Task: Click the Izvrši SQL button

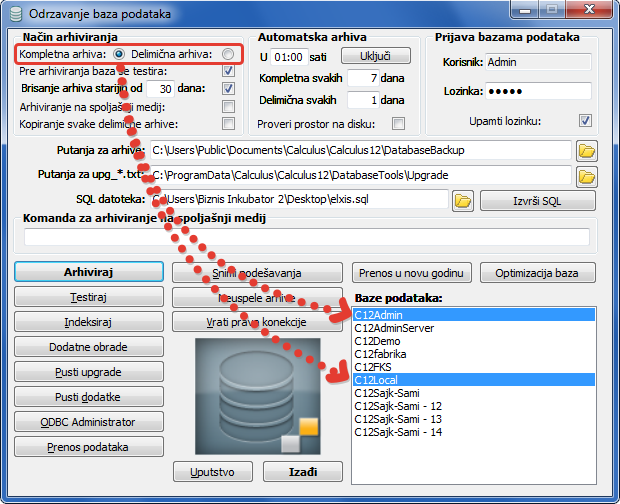Action: (x=538, y=200)
